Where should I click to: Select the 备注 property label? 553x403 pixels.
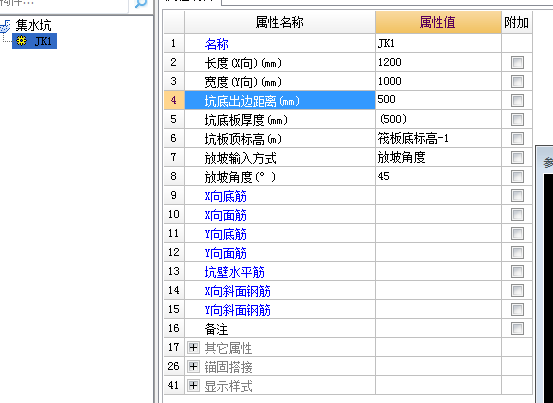click(216, 330)
